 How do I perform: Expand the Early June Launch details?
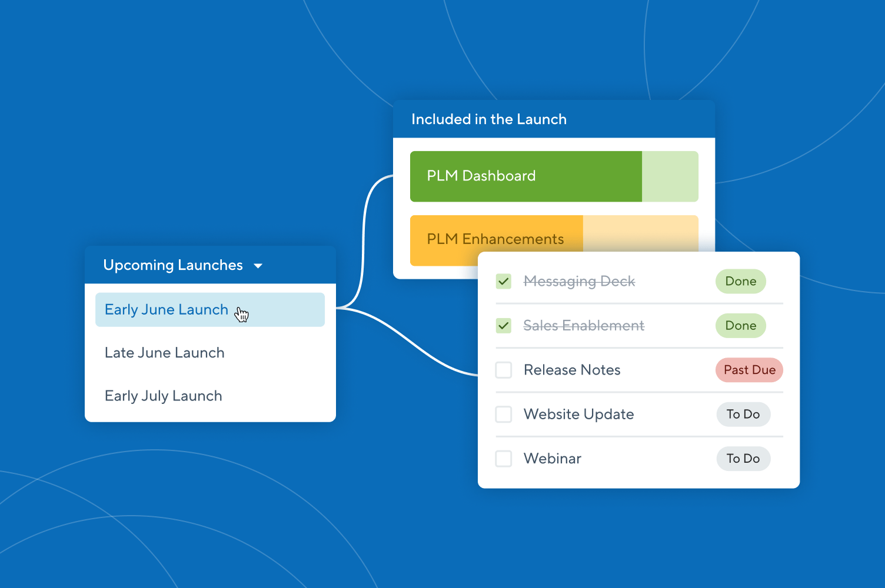(166, 309)
